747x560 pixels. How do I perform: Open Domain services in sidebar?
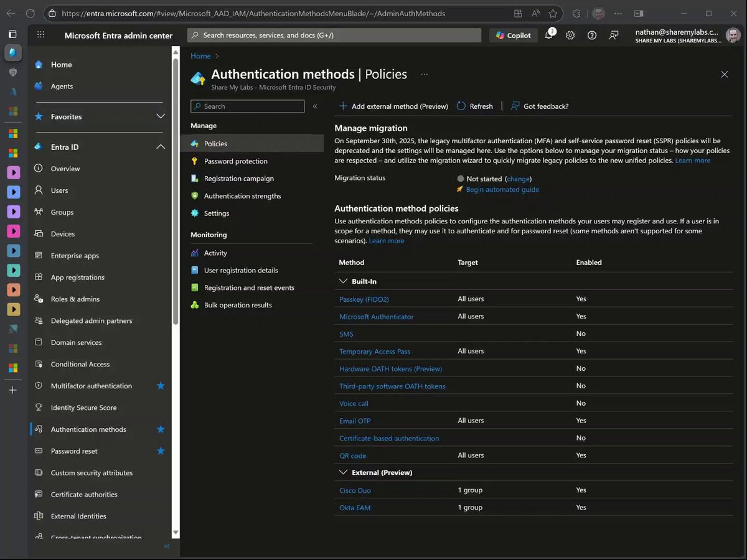point(76,343)
